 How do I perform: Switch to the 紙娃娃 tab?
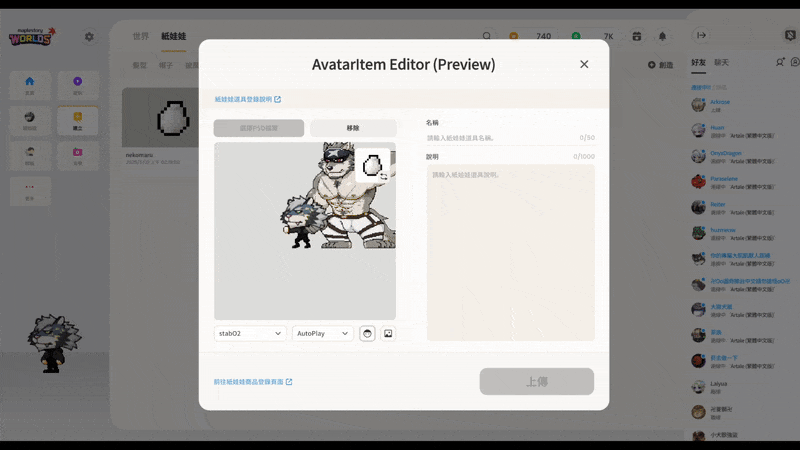click(173, 36)
